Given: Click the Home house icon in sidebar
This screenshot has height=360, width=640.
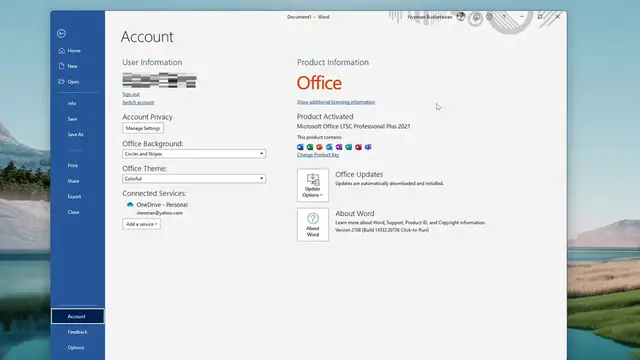Looking at the screenshot, I should pyautogui.click(x=61, y=51).
